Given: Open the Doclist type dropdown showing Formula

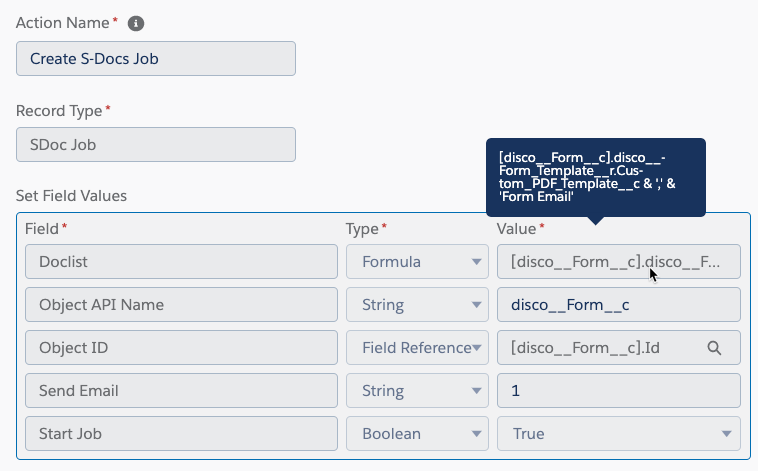Looking at the screenshot, I should (x=417, y=262).
